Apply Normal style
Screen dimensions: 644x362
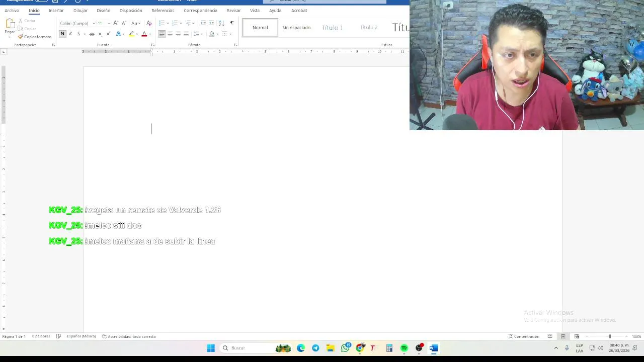(260, 28)
